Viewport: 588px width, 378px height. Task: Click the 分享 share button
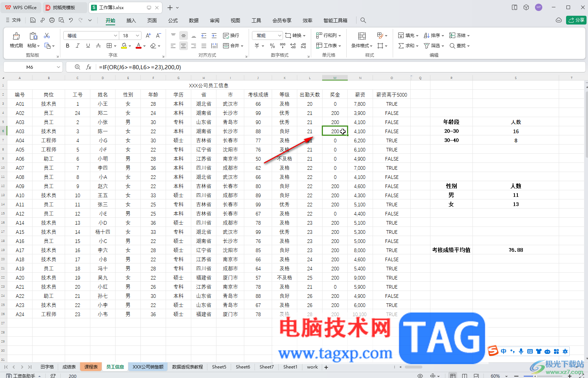576,20
